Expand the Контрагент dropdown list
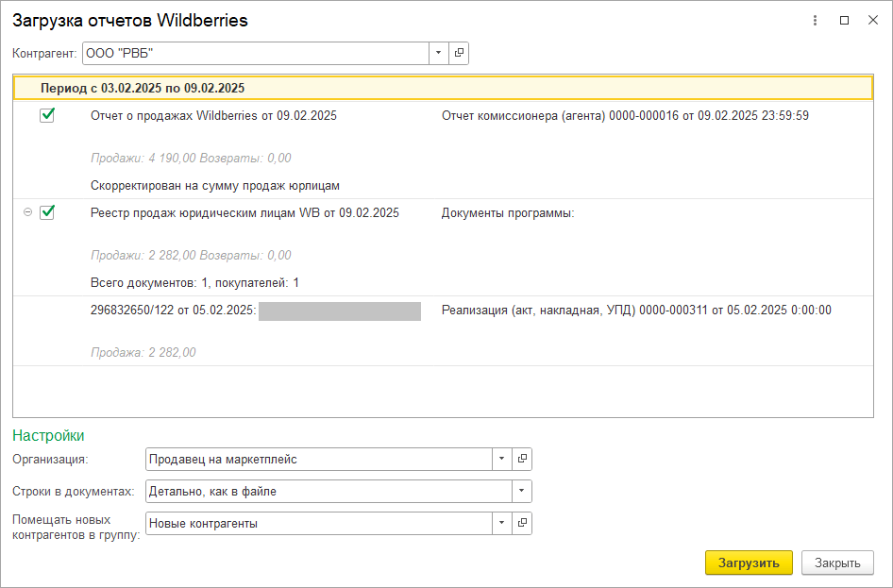Viewport: 893px width, 588px height. point(439,54)
